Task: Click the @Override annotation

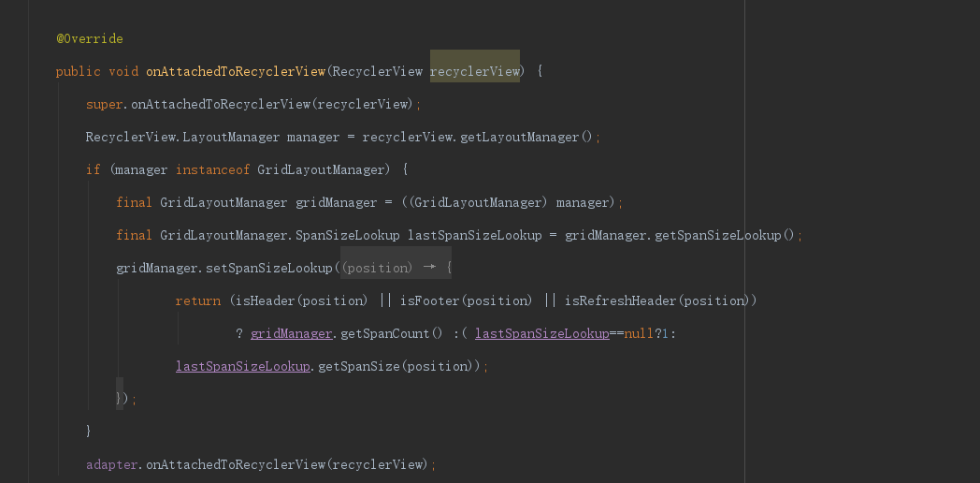Action: pos(90,38)
